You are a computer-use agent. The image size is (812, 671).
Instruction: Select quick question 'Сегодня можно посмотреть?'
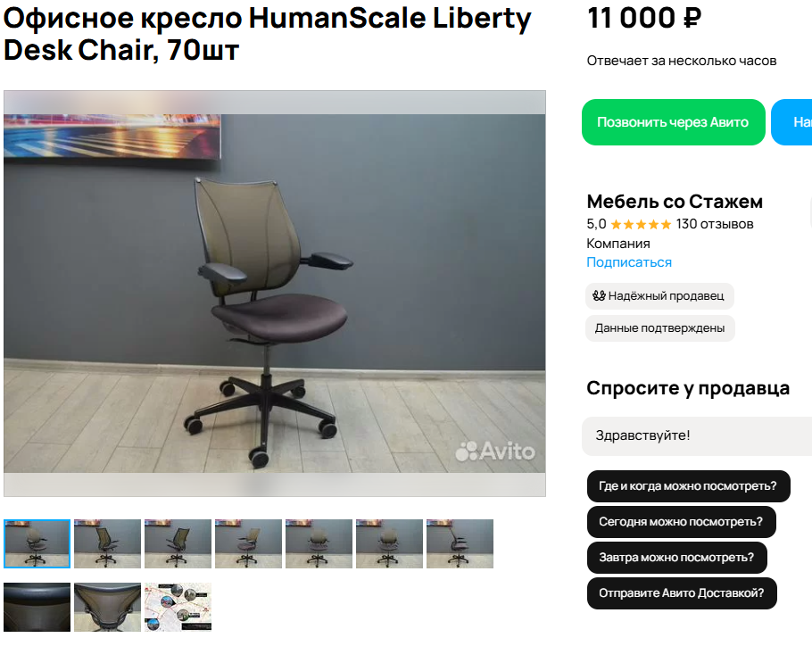coord(681,522)
